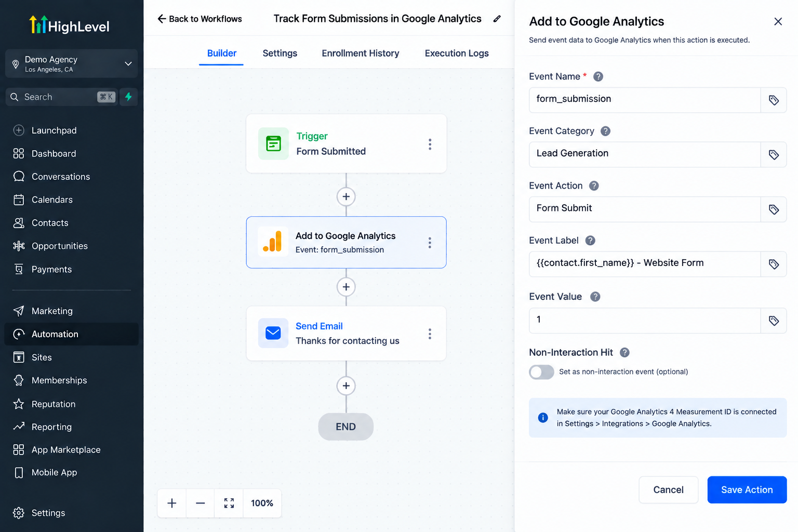Screen dimensions: 798x532
Task: Click the Event Action help icon
Action: 594,185
